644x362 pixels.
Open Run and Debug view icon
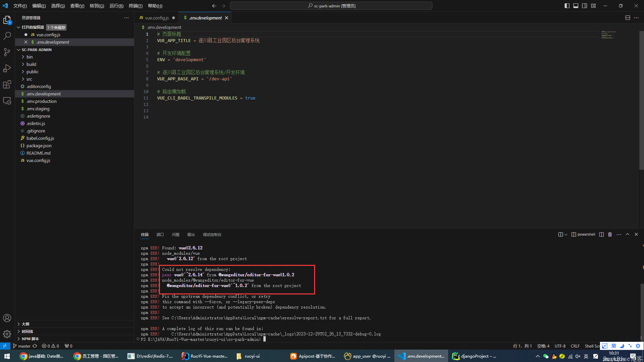coord(7,68)
